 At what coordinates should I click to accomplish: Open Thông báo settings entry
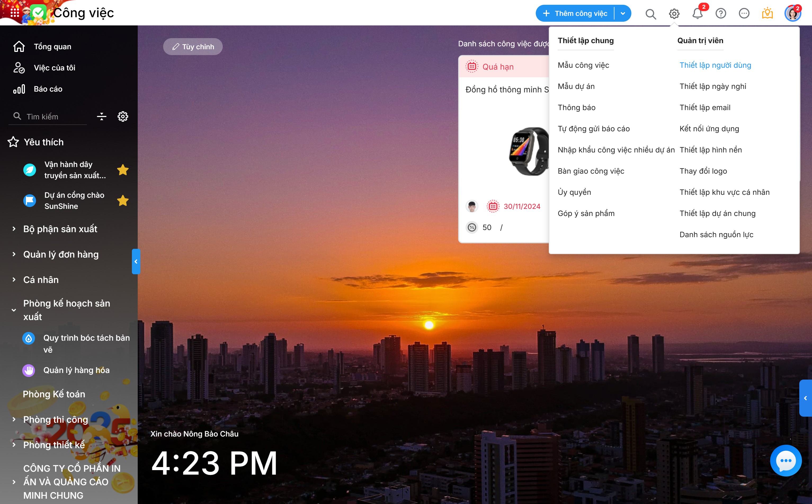click(x=576, y=108)
